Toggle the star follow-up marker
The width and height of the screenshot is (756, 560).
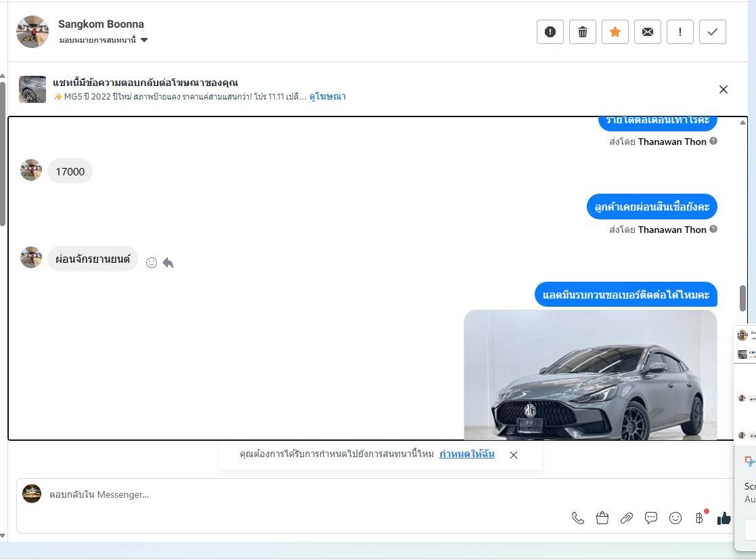coord(615,32)
